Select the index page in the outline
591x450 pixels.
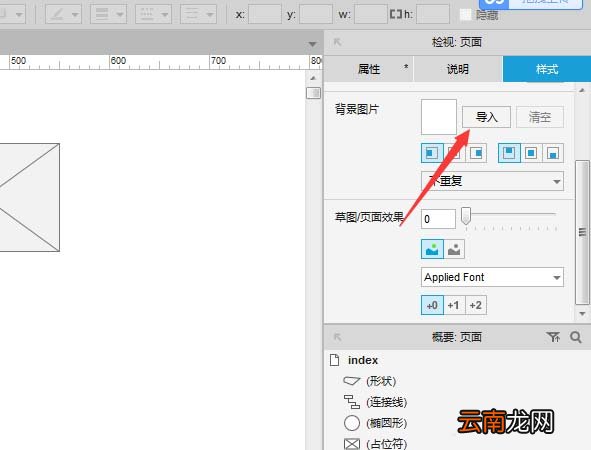coord(363,360)
